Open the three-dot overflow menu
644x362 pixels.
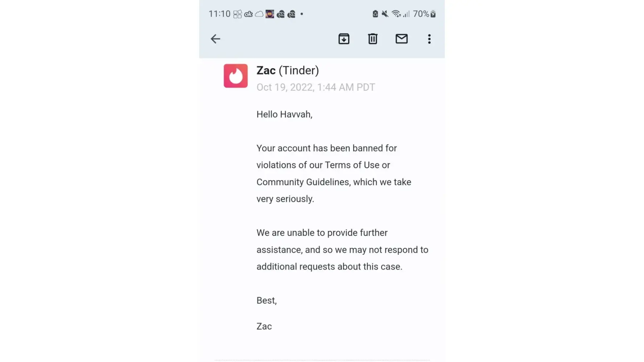(x=429, y=39)
